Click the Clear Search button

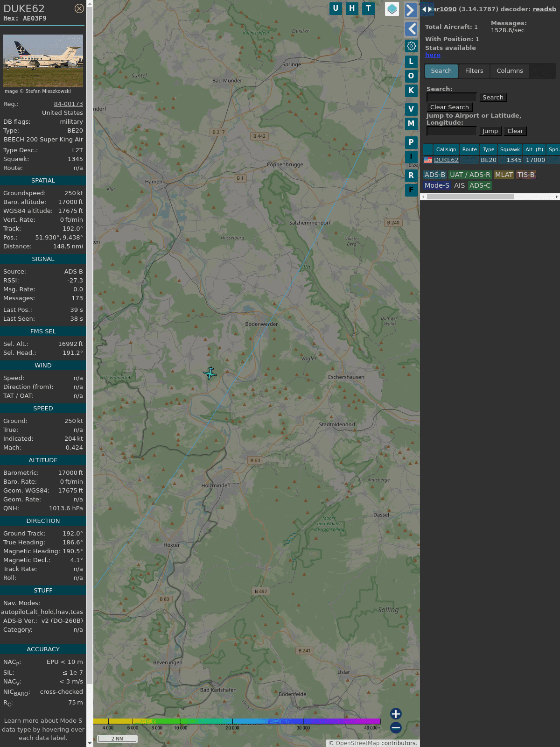(449, 107)
